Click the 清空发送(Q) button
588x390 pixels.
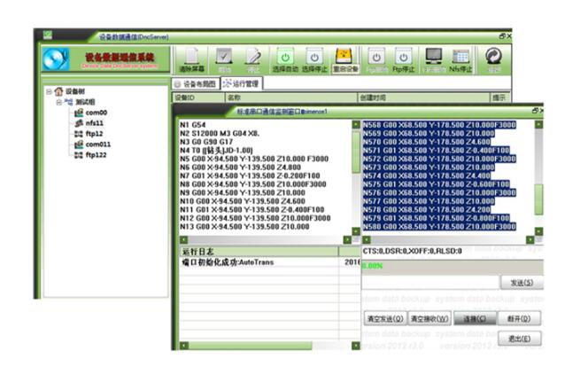coord(385,319)
